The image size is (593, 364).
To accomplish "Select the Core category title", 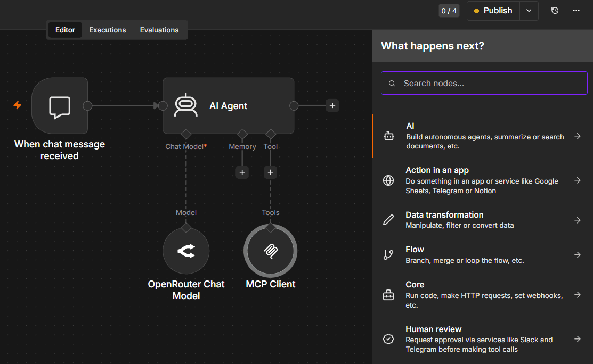I will 415,285.
